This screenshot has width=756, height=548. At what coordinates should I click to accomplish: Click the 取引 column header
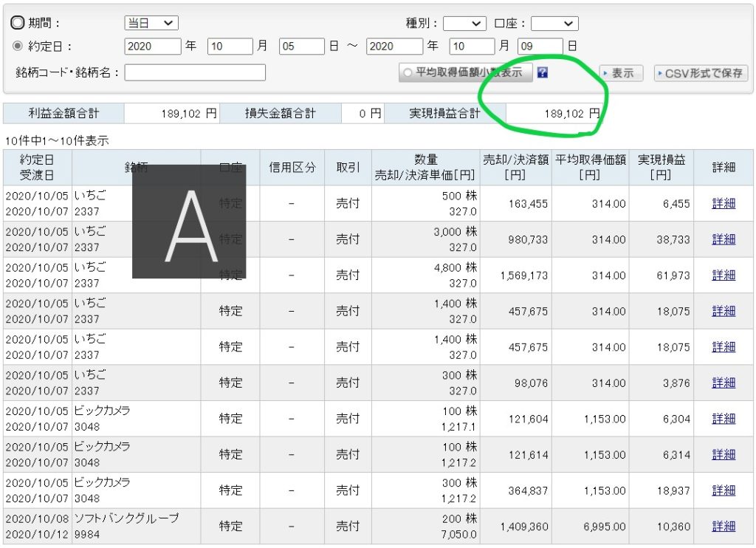click(348, 168)
